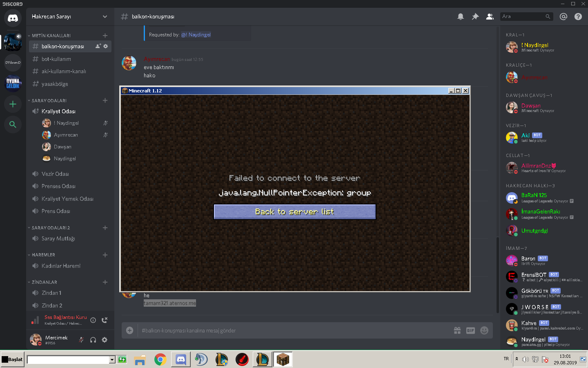Open user settings gear beside Mercimek
Image resolution: width=588 pixels, height=368 pixels.
pyautogui.click(x=105, y=340)
